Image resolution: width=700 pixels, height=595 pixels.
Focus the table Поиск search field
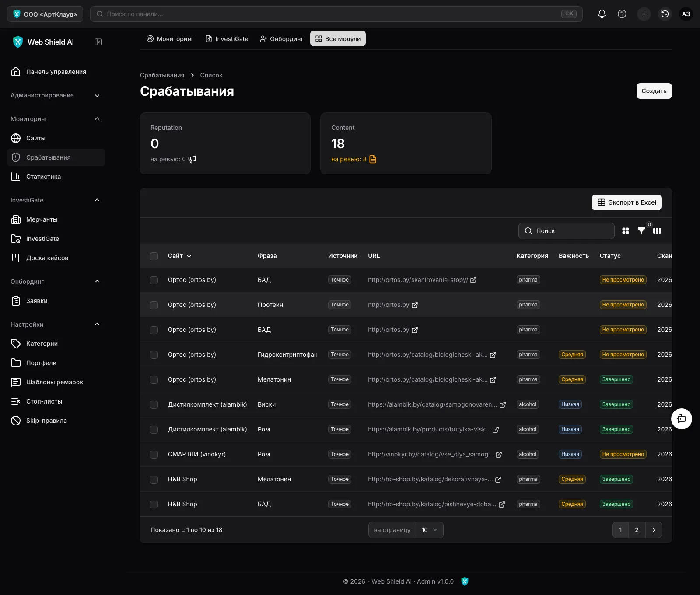567,231
